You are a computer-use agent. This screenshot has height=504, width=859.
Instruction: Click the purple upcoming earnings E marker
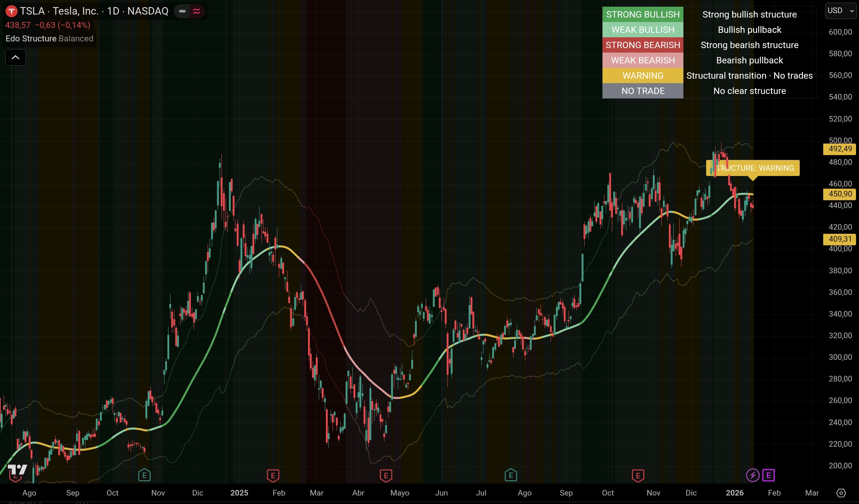(x=768, y=475)
